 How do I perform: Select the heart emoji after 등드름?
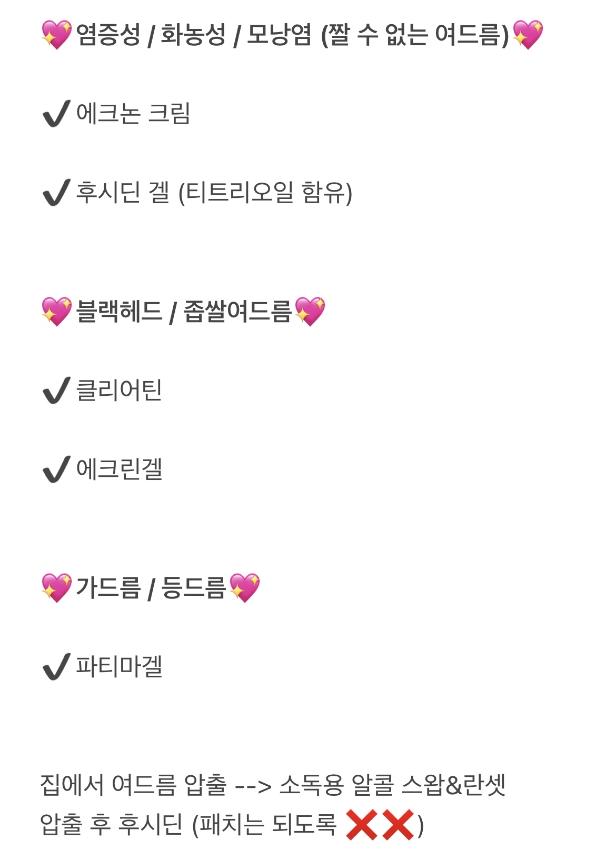point(245,587)
